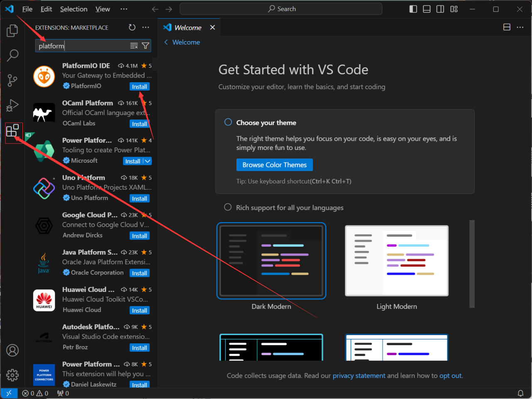Choose the Light Modern theme preview
532x399 pixels.
[397, 261]
